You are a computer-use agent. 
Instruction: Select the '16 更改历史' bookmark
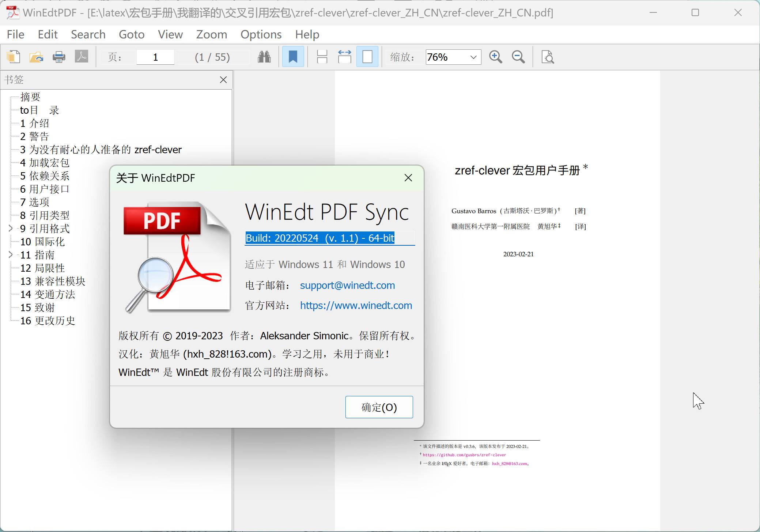pyautogui.click(x=48, y=321)
